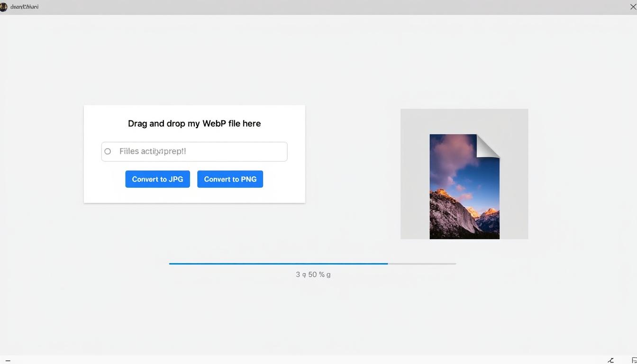Click the minimize dash icon at bottom left
This screenshot has height=364, width=637.
8,360
